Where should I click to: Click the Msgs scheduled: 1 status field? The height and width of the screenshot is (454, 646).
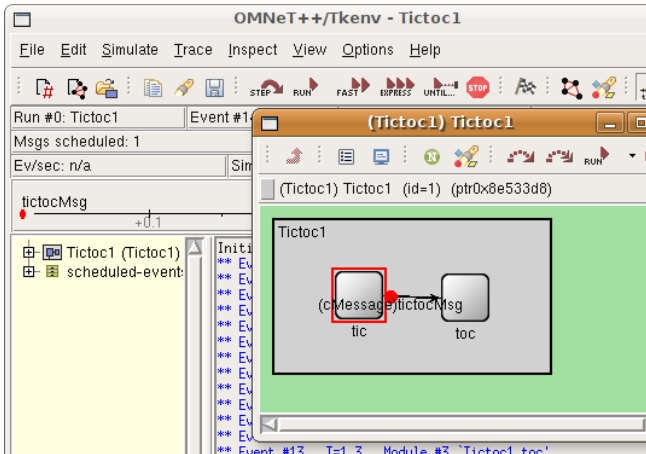tap(132, 142)
